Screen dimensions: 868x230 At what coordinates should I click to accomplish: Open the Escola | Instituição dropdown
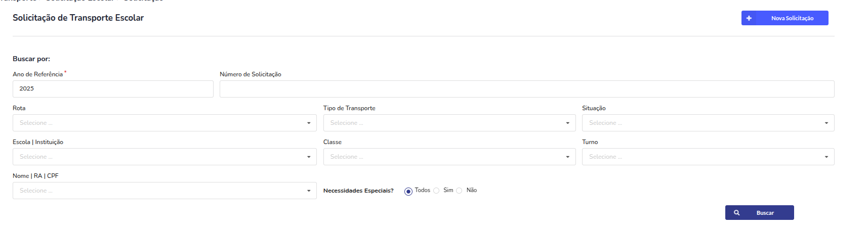(x=164, y=157)
